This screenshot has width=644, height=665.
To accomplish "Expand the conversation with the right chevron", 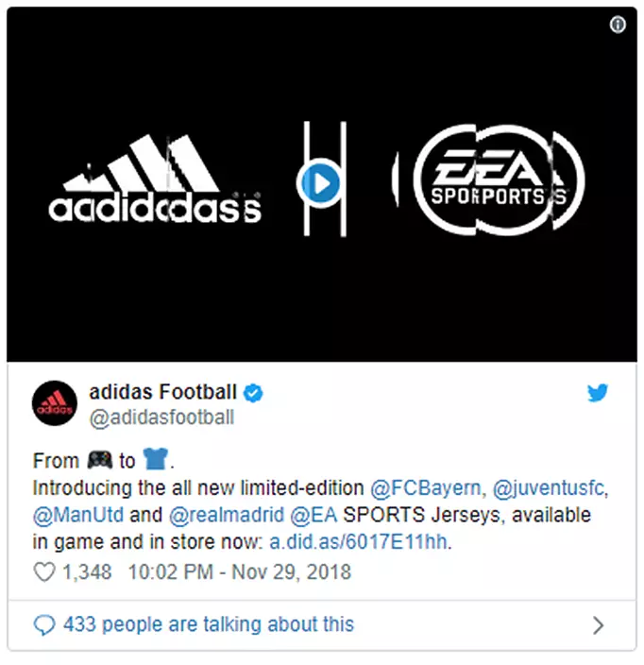I will (597, 624).
